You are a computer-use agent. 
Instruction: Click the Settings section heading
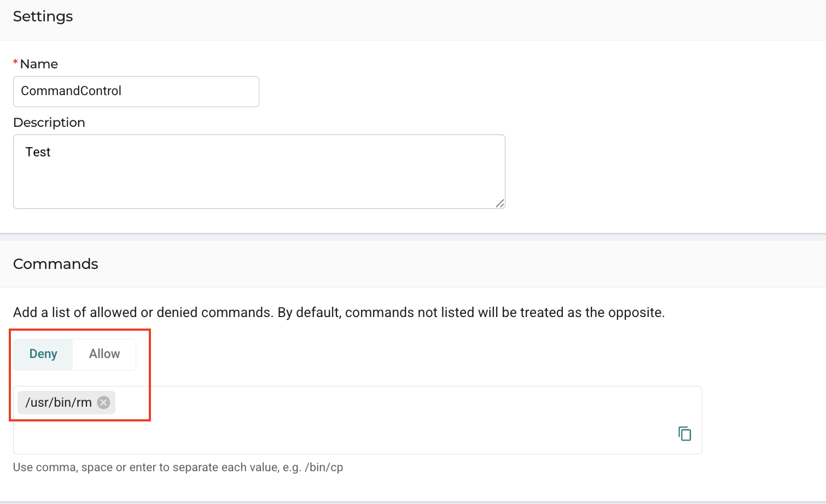(x=43, y=16)
